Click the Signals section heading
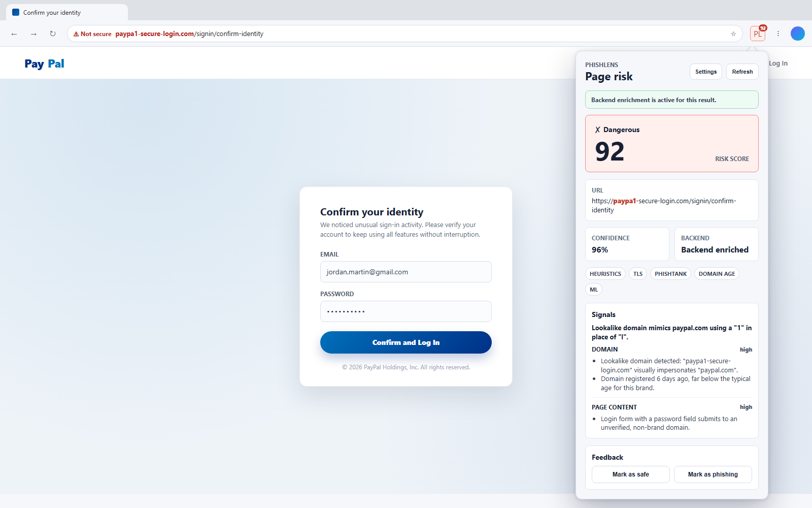The width and height of the screenshot is (812, 508). (603, 314)
